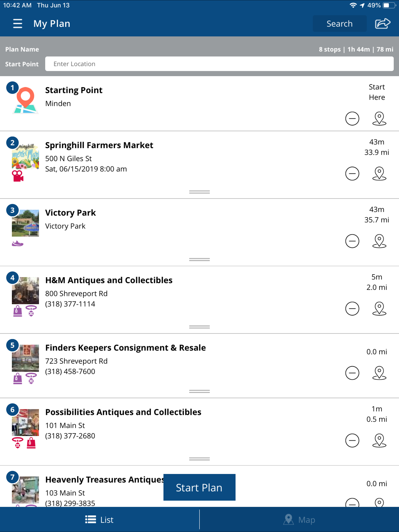Tap the share plan icon
This screenshot has width=399, height=532.
pyautogui.click(x=382, y=24)
